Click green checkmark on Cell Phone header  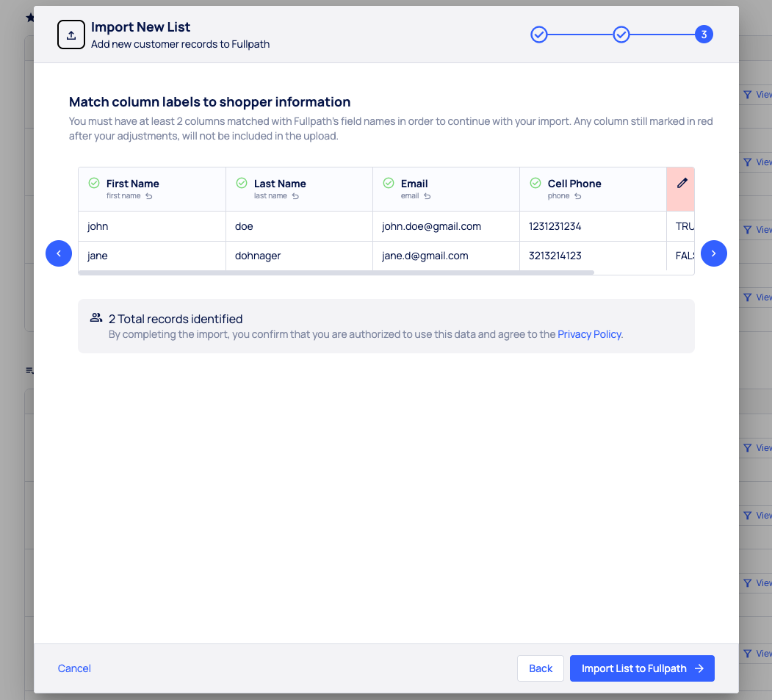(x=535, y=183)
